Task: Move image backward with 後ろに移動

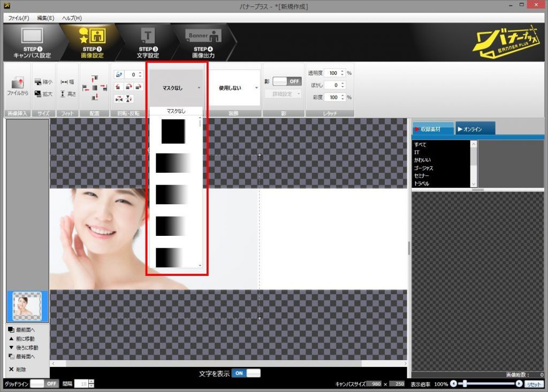Action: coord(23,348)
